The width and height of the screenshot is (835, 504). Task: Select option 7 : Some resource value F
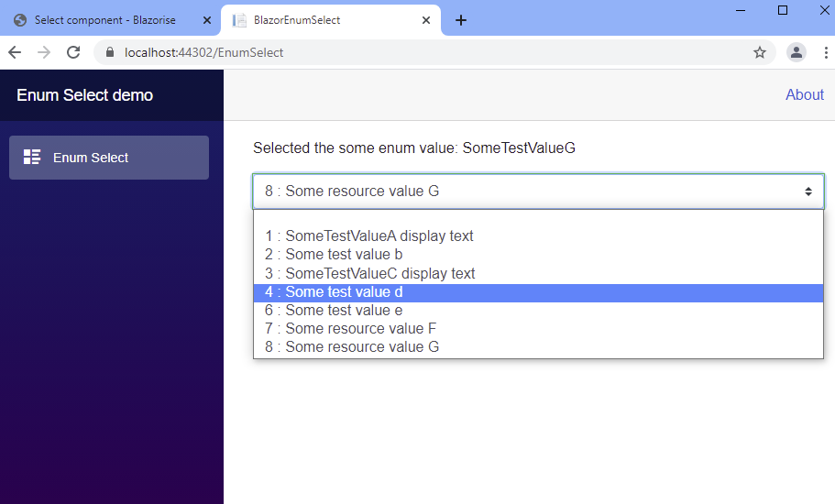click(538, 328)
